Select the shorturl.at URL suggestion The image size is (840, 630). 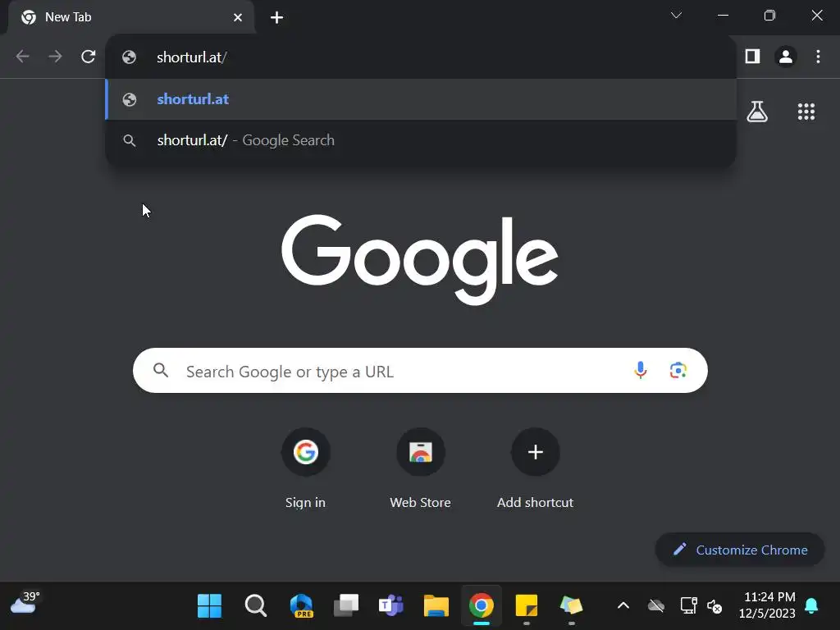(x=421, y=99)
